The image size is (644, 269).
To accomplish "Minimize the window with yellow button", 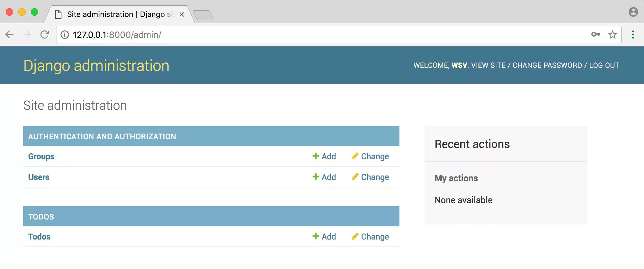I will [x=22, y=12].
